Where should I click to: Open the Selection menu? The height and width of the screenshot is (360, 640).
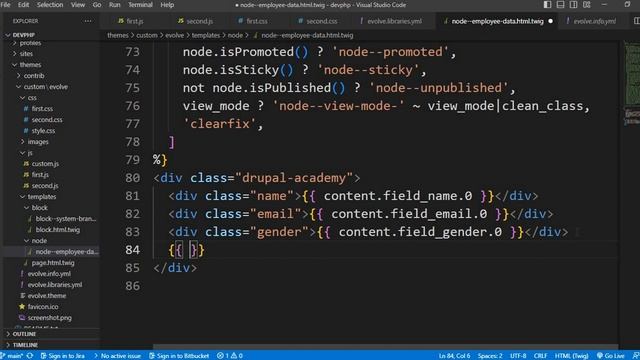coord(50,5)
